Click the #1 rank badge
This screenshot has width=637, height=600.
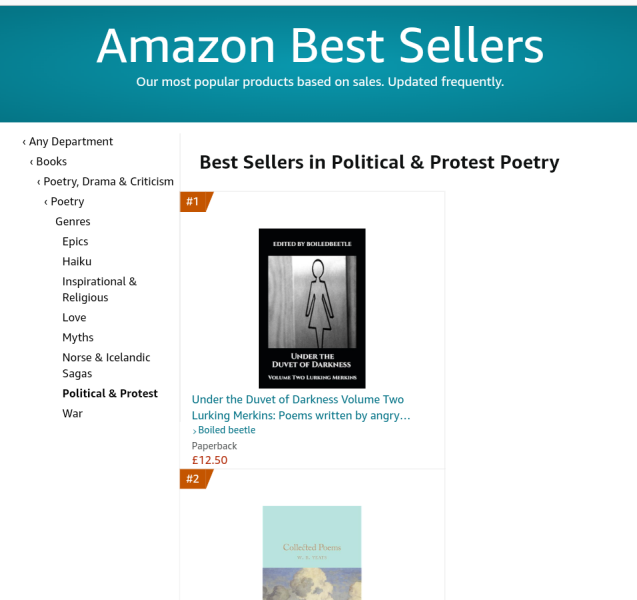click(x=193, y=202)
